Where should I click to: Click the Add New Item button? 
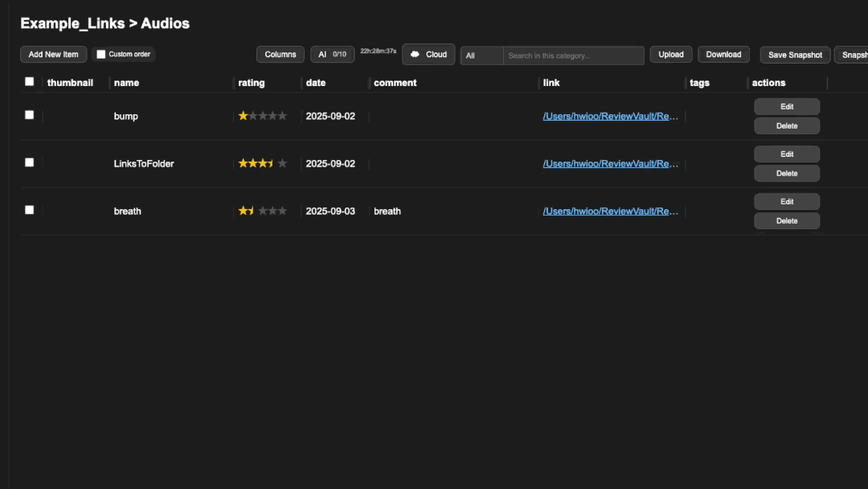click(x=53, y=55)
